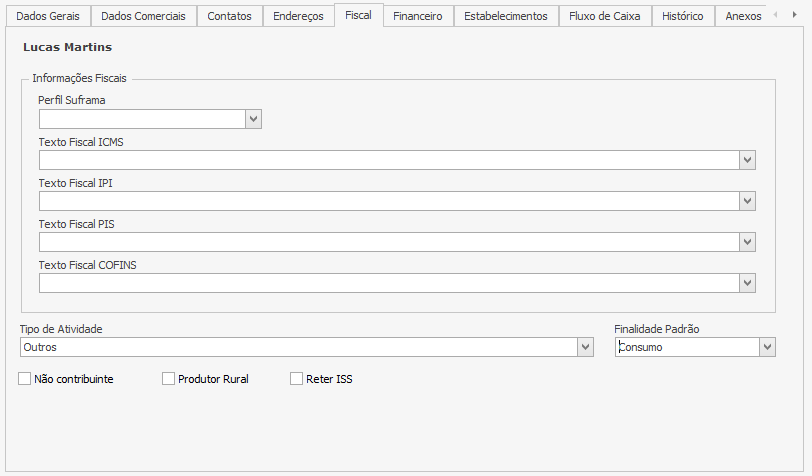Check the Produtor Rural option

[168, 379]
